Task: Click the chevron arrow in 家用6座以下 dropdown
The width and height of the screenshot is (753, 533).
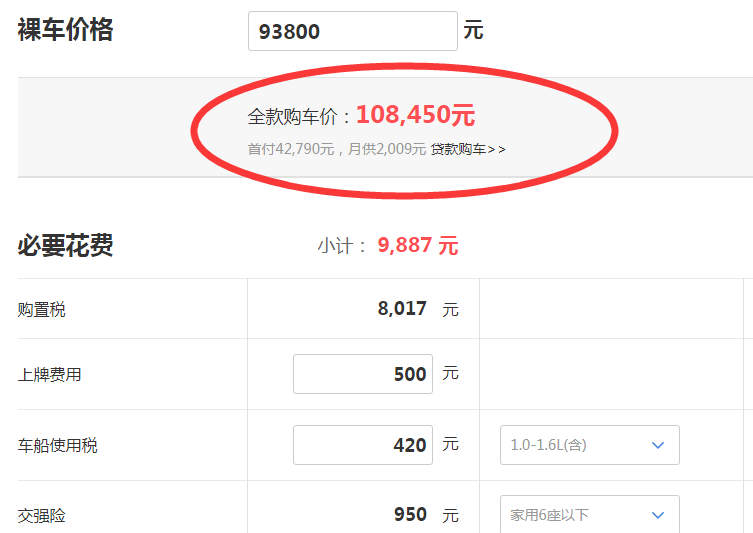Action: coord(658,515)
